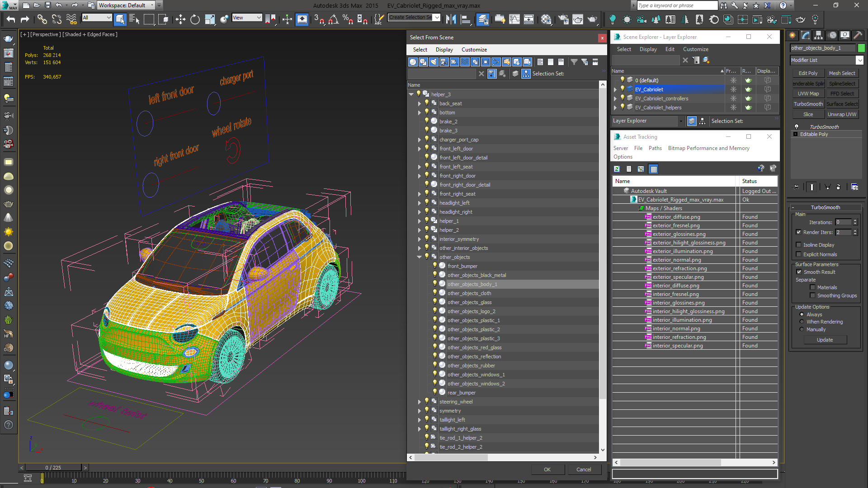Click OK in Select From Scene
This screenshot has width=868, height=488.
coord(547,469)
